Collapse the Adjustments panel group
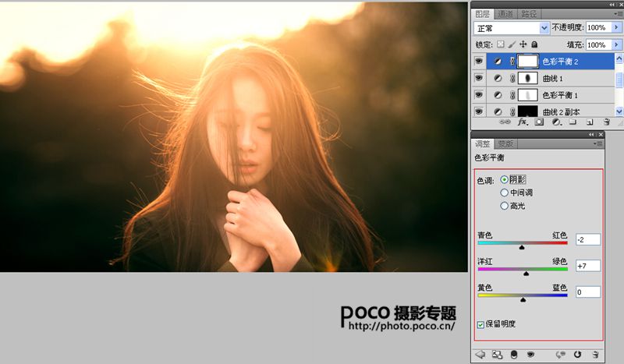 click(x=593, y=135)
